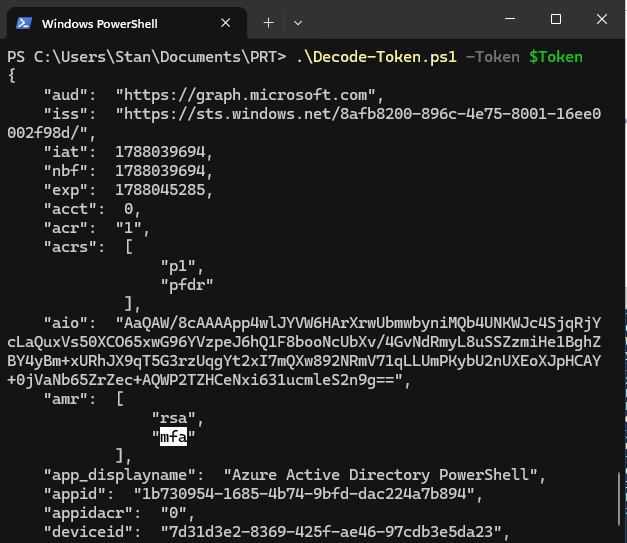The image size is (627, 543).
Task: Click "Azure Active Directory PowerShell" display name
Action: 380,475
